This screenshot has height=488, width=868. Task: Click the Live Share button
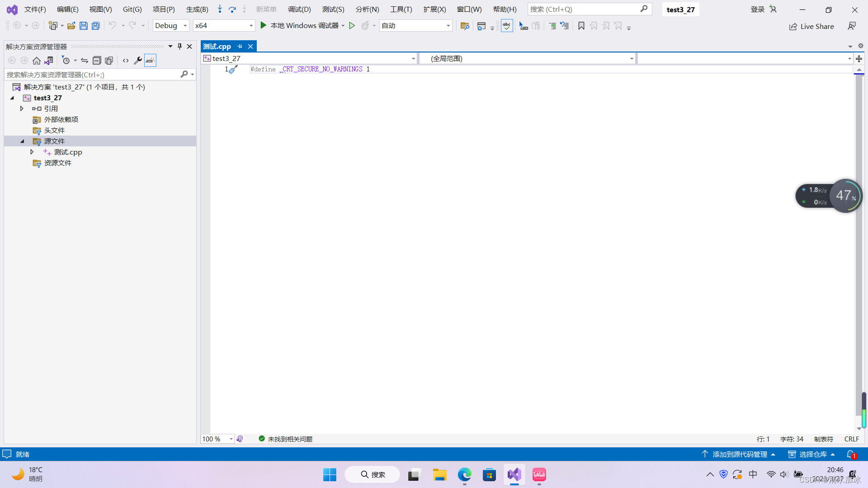point(811,26)
